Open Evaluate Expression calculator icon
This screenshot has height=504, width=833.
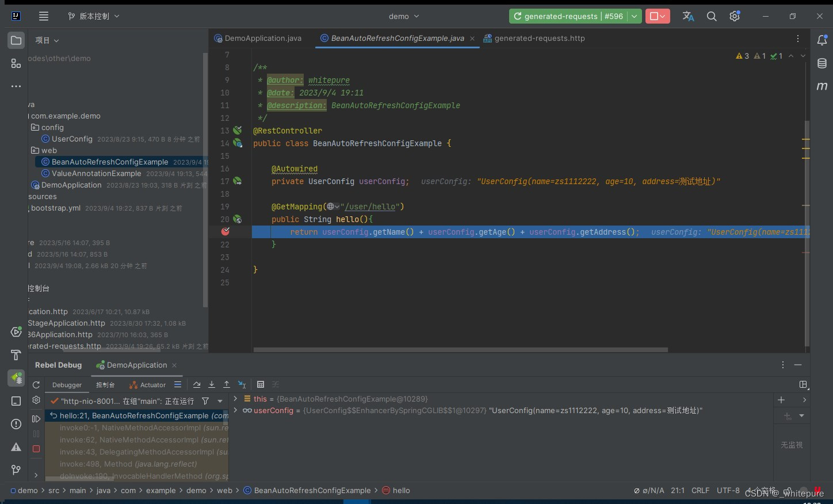click(x=261, y=384)
